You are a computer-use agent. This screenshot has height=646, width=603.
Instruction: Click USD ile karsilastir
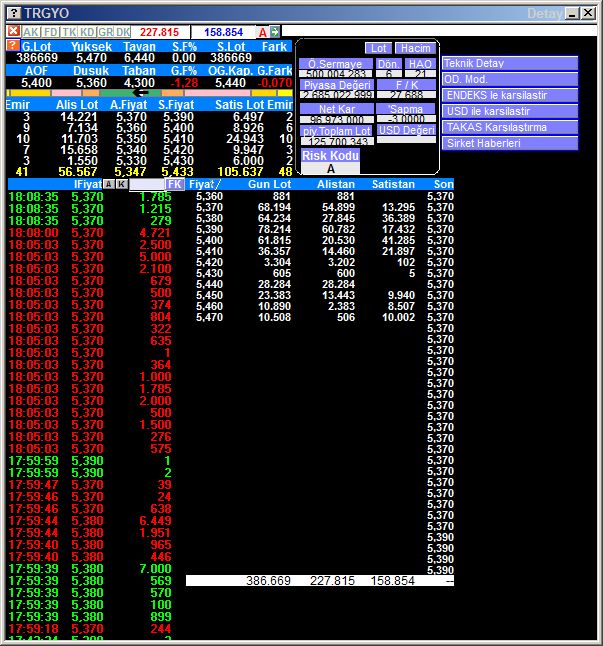click(x=510, y=111)
